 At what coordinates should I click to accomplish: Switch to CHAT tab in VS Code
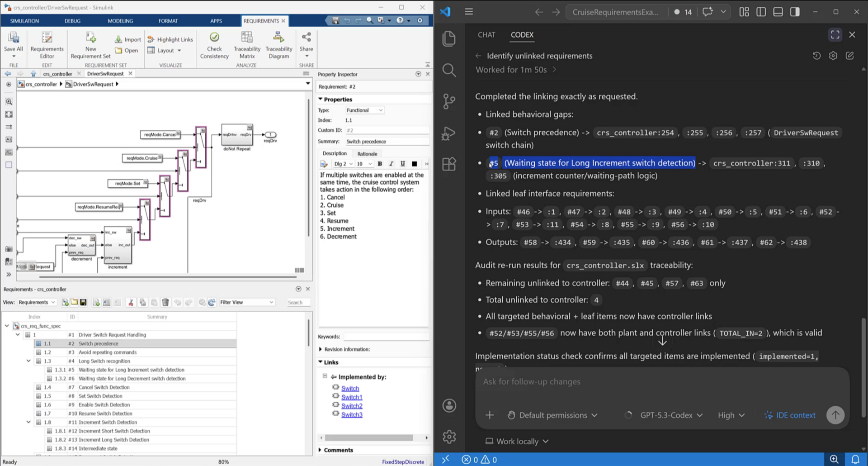(x=486, y=35)
